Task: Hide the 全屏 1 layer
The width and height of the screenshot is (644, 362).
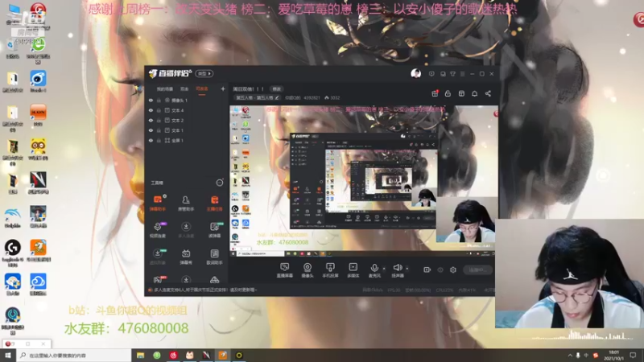Action: coord(151,140)
